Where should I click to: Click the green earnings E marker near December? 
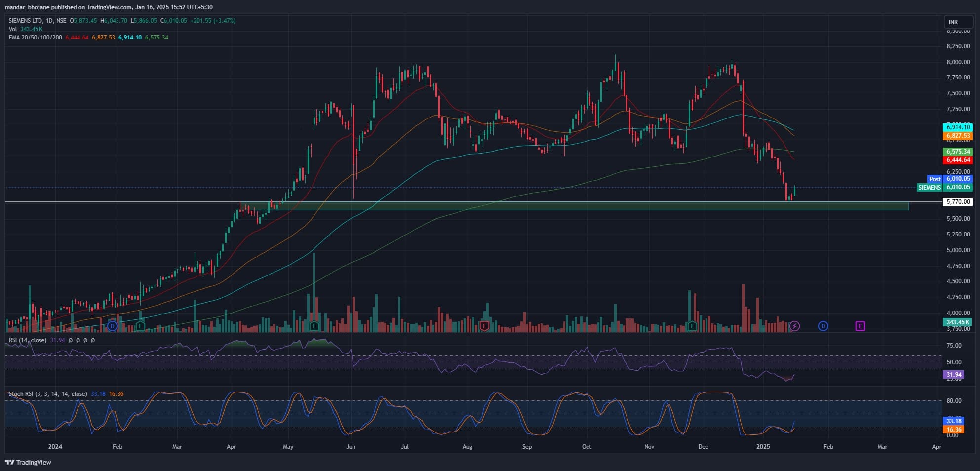pyautogui.click(x=692, y=326)
